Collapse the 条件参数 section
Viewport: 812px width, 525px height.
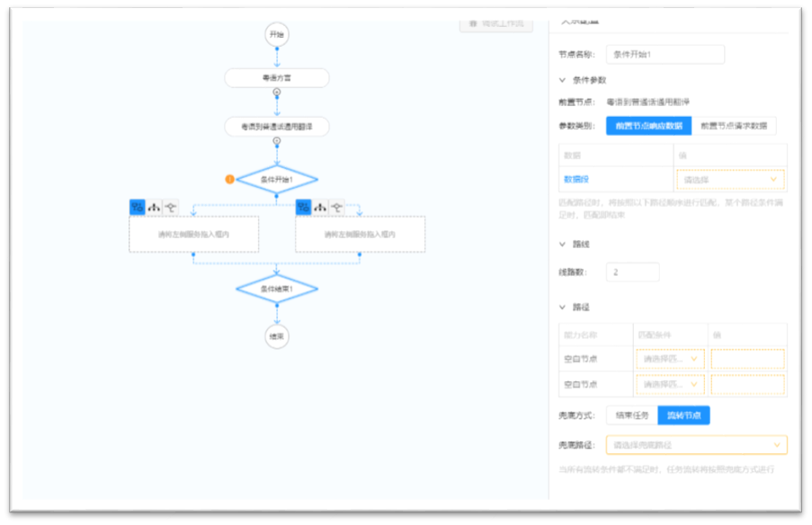point(562,80)
